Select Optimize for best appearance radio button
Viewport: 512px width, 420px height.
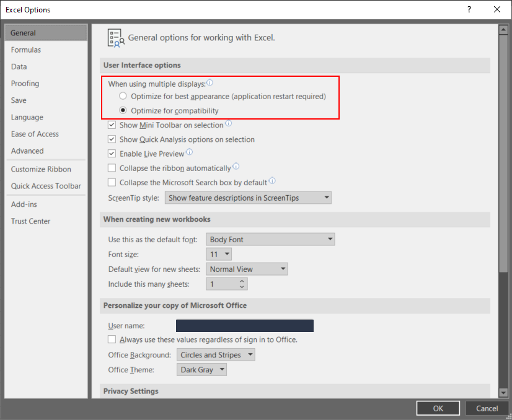point(123,96)
